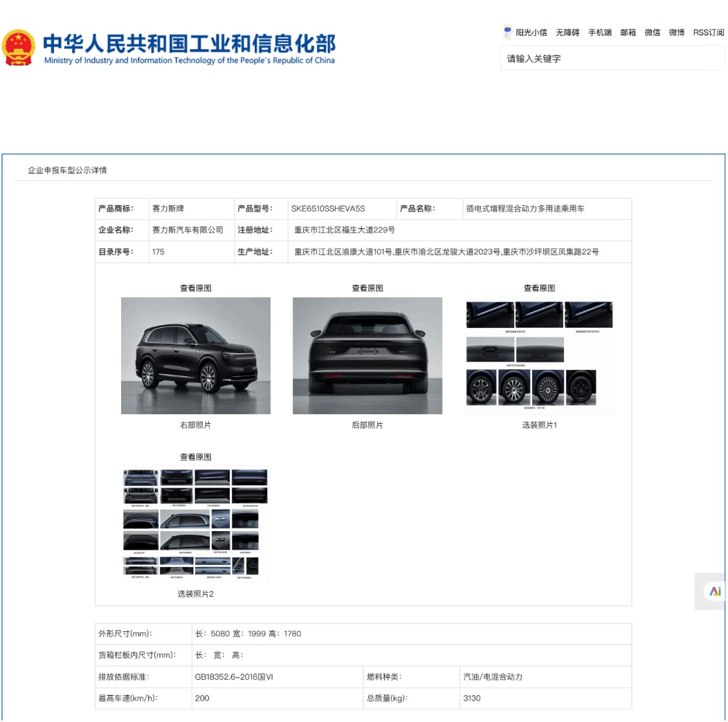Select emission standard GB18352.6-2016国VI
The image size is (728, 722).
(234, 677)
